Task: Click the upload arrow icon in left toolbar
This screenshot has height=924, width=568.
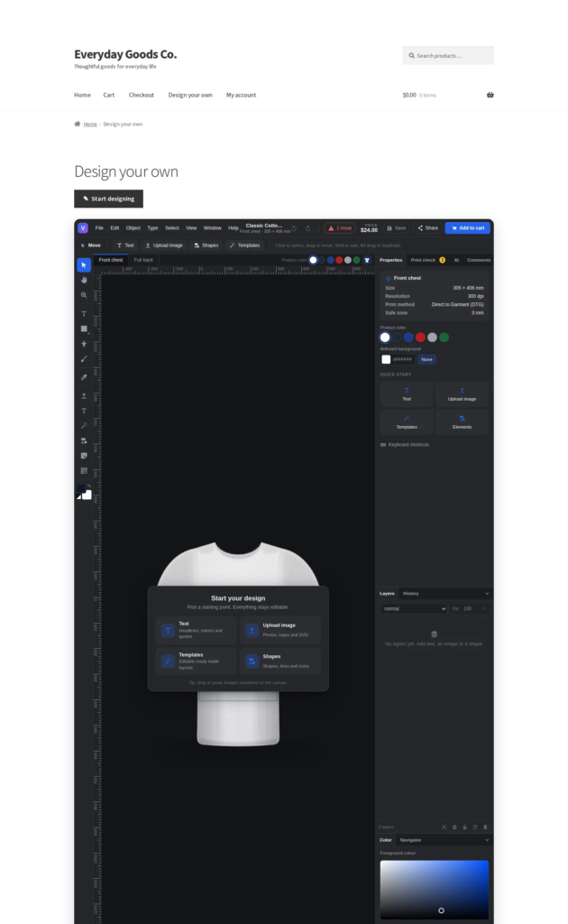Action: click(x=84, y=395)
